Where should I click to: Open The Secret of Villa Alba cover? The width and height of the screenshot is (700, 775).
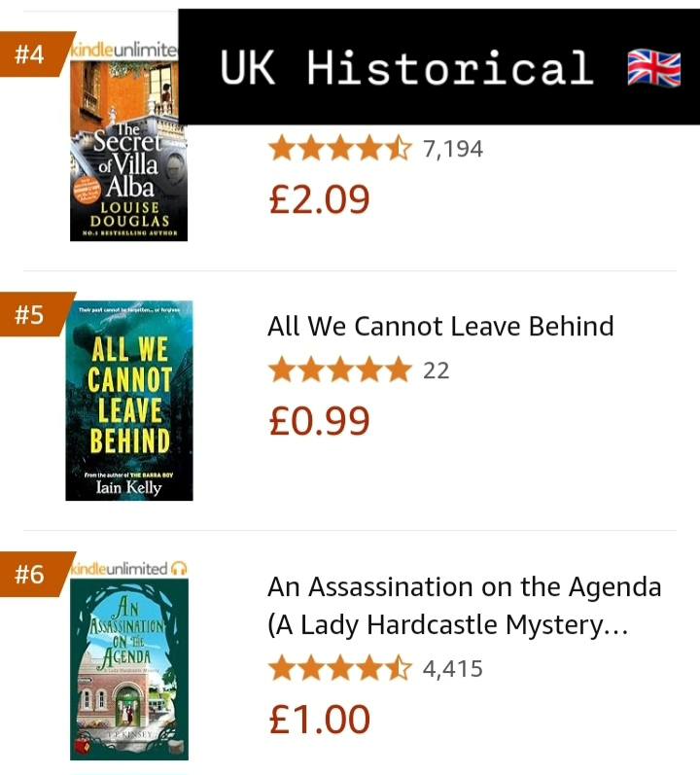127,165
